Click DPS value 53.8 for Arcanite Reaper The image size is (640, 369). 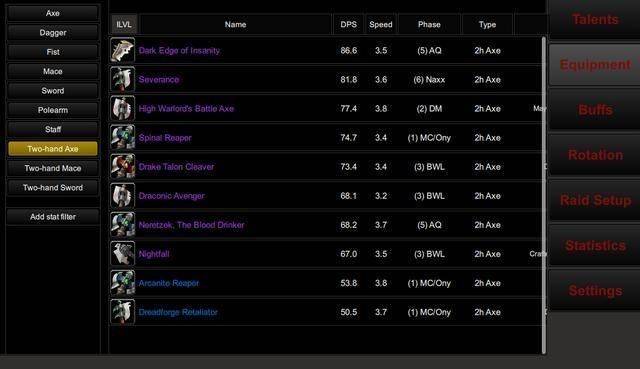tap(349, 283)
